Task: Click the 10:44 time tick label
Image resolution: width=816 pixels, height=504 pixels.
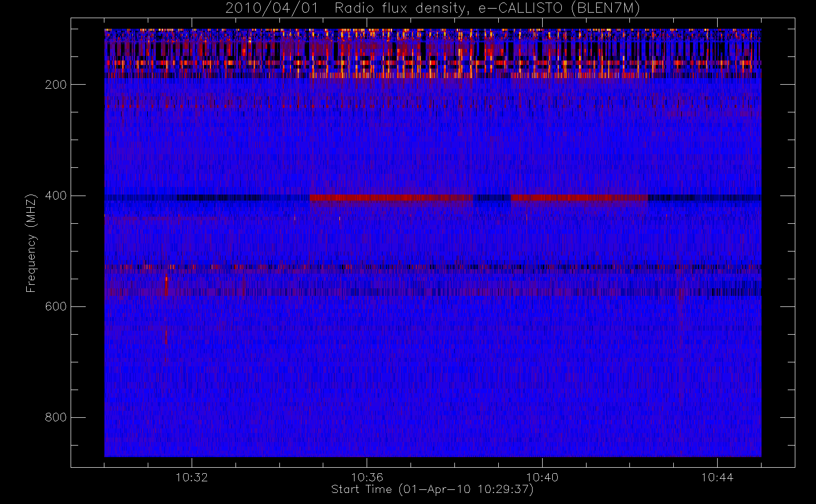Action: tap(717, 477)
